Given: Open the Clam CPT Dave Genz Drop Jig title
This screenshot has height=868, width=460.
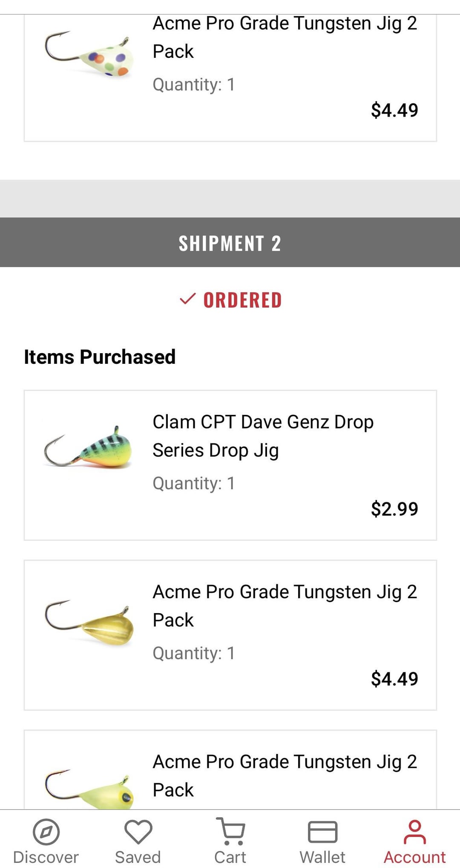Looking at the screenshot, I should pyautogui.click(x=263, y=436).
